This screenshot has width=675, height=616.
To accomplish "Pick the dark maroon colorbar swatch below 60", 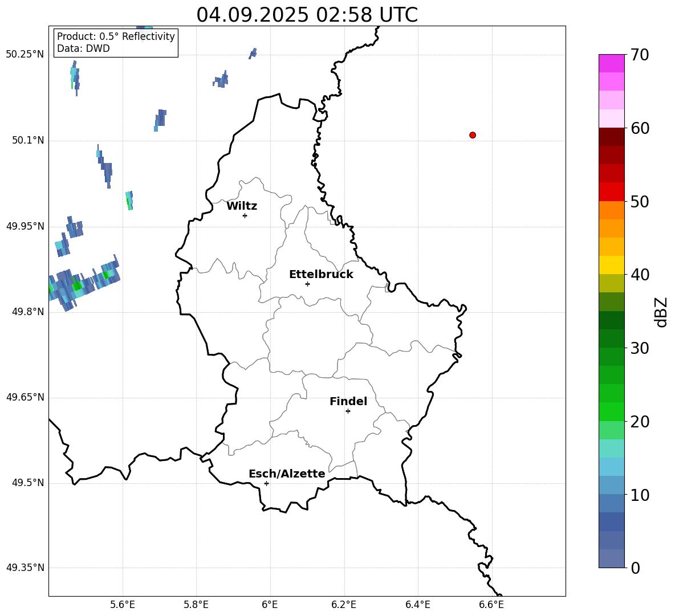I will pos(611,137).
